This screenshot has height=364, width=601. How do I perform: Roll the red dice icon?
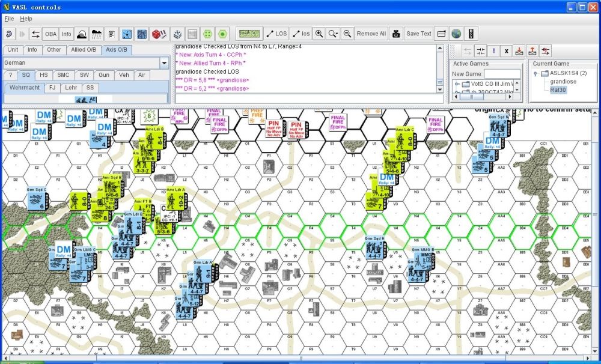159,34
